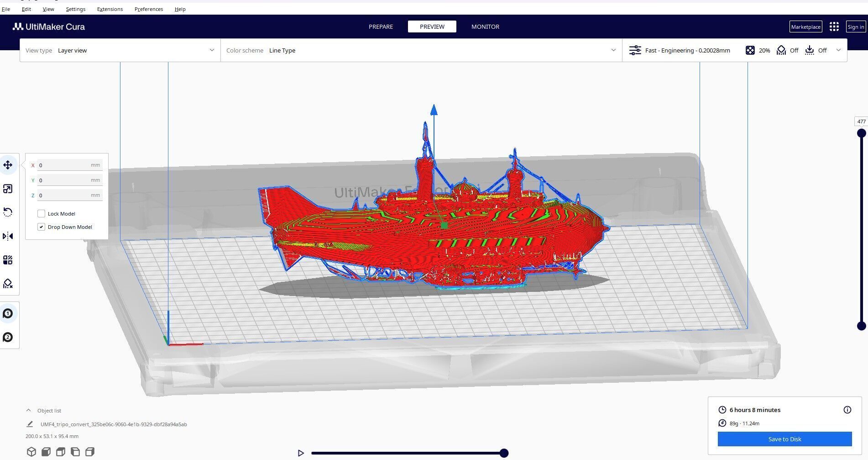Select the Move tool
The height and width of the screenshot is (460, 868).
point(8,165)
